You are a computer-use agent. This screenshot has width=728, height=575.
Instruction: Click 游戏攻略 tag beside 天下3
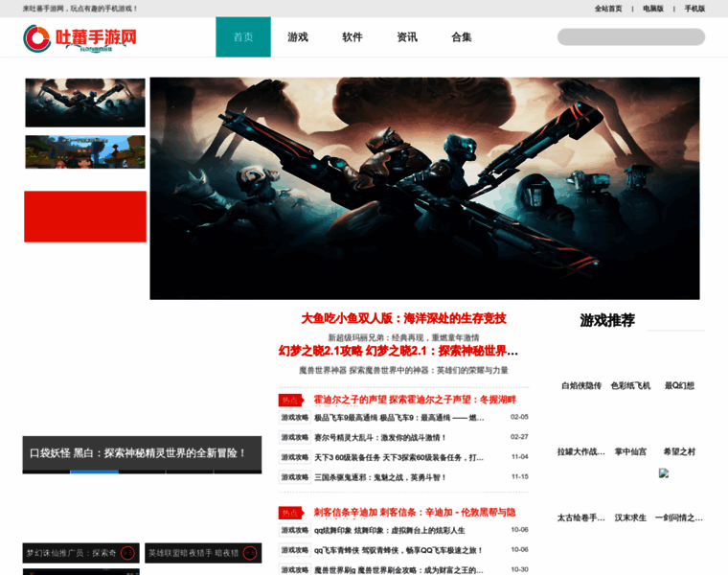click(295, 457)
